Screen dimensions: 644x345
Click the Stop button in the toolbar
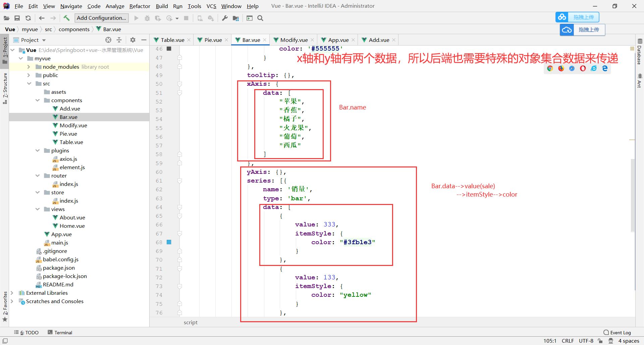coord(186,18)
